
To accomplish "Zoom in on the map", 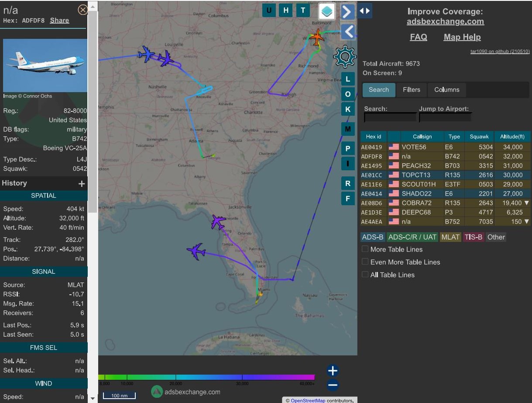I will tap(333, 371).
